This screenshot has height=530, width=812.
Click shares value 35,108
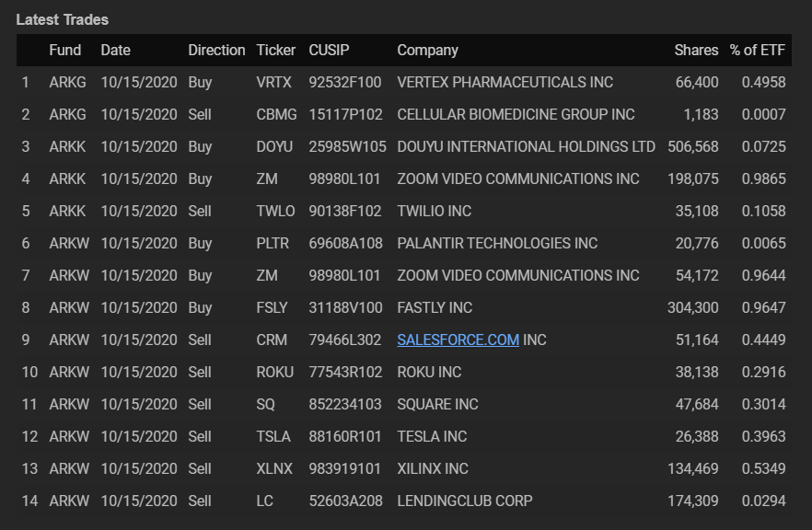[697, 212]
